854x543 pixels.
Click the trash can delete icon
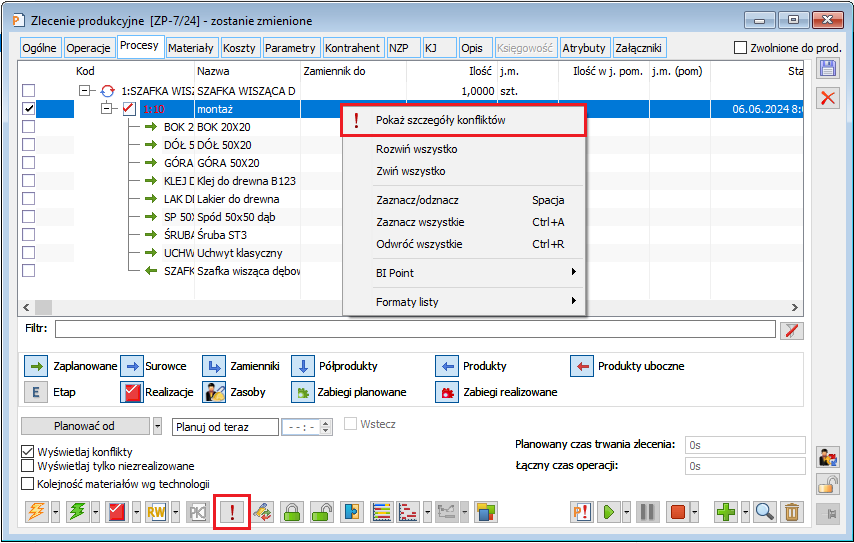pyautogui.click(x=792, y=512)
